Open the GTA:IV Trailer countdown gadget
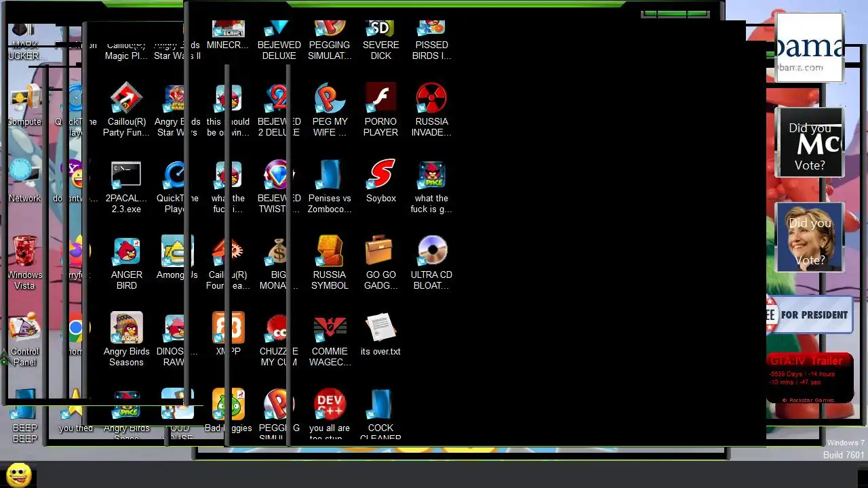 810,378
